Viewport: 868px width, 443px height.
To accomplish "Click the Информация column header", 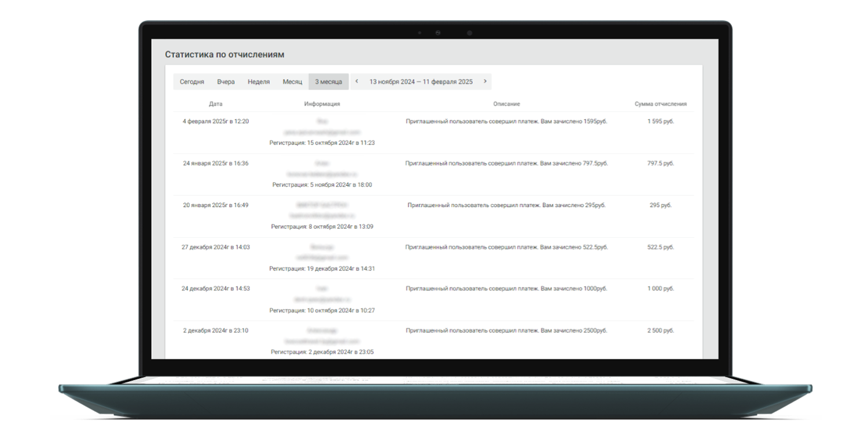I will (322, 104).
